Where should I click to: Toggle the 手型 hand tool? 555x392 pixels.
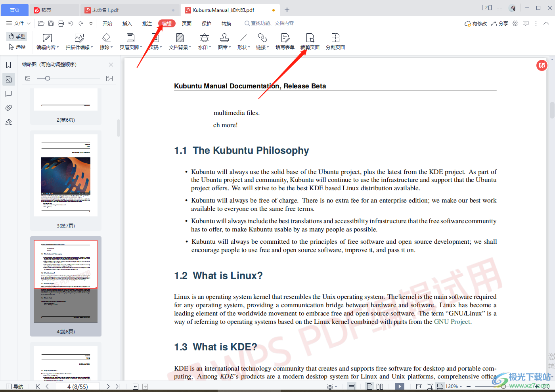tap(17, 36)
